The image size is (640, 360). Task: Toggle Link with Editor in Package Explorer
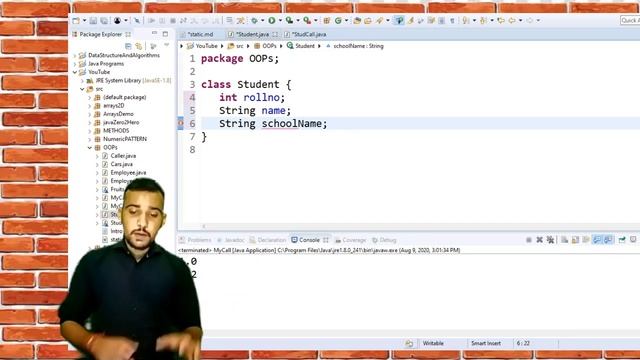click(139, 46)
